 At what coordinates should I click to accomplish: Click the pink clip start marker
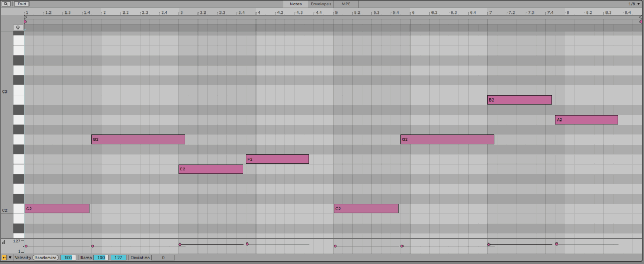(26, 22)
